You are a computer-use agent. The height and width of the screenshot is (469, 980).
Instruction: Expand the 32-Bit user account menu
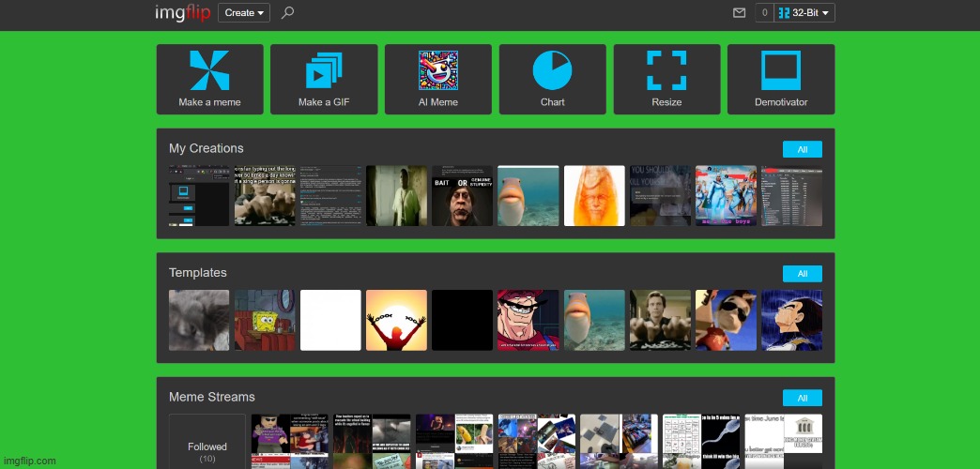click(804, 12)
